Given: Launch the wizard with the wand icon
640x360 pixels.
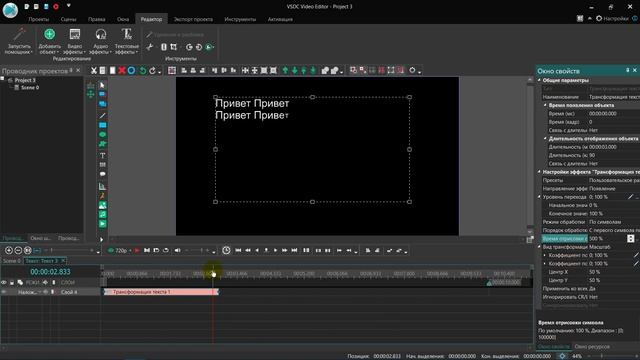Looking at the screenshot, I should pyautogui.click(x=19, y=35).
